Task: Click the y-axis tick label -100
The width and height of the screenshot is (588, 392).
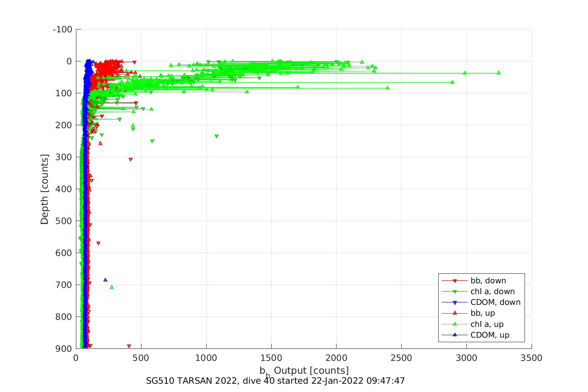Action: [x=63, y=29]
